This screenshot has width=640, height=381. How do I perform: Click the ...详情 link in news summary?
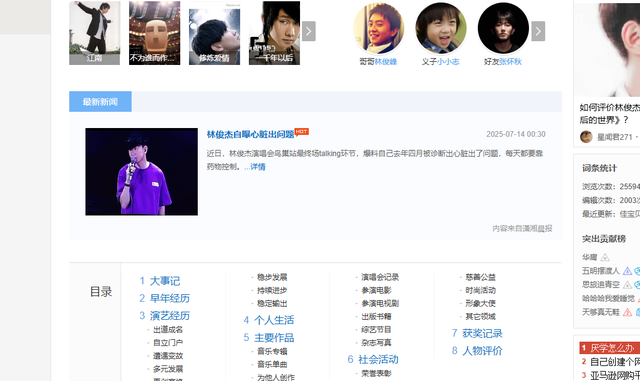255,167
